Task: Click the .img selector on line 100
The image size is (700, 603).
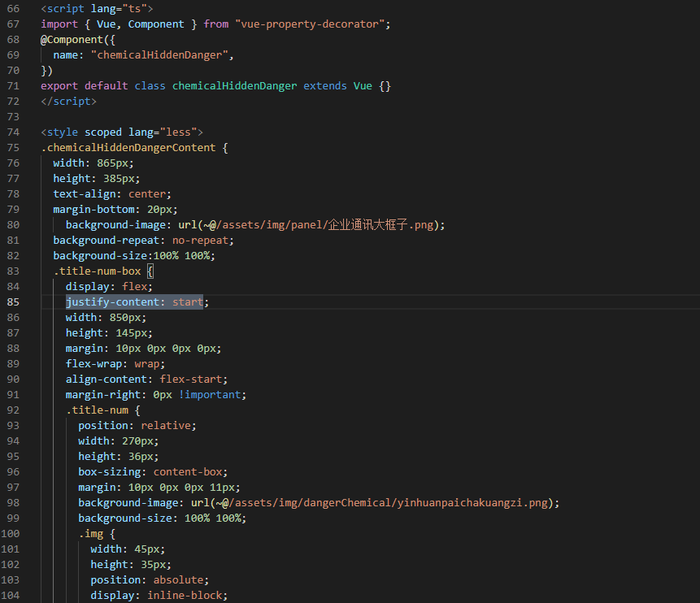Action: (90, 534)
